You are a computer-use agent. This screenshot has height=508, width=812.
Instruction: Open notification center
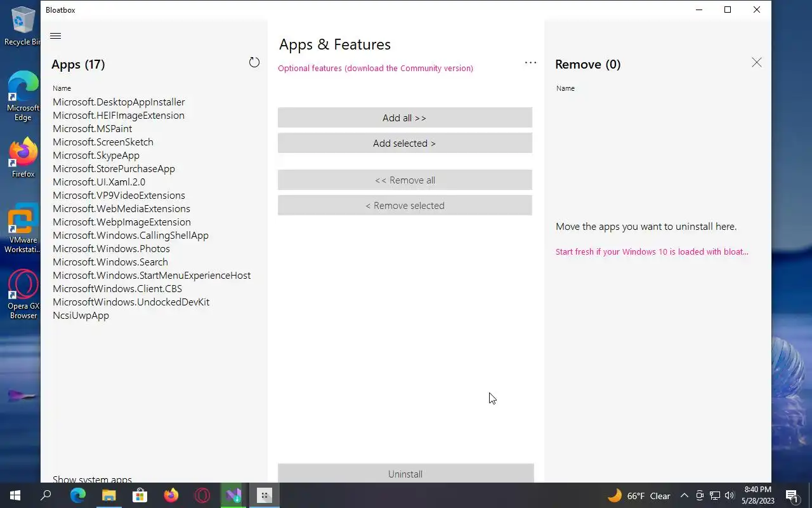(792, 495)
